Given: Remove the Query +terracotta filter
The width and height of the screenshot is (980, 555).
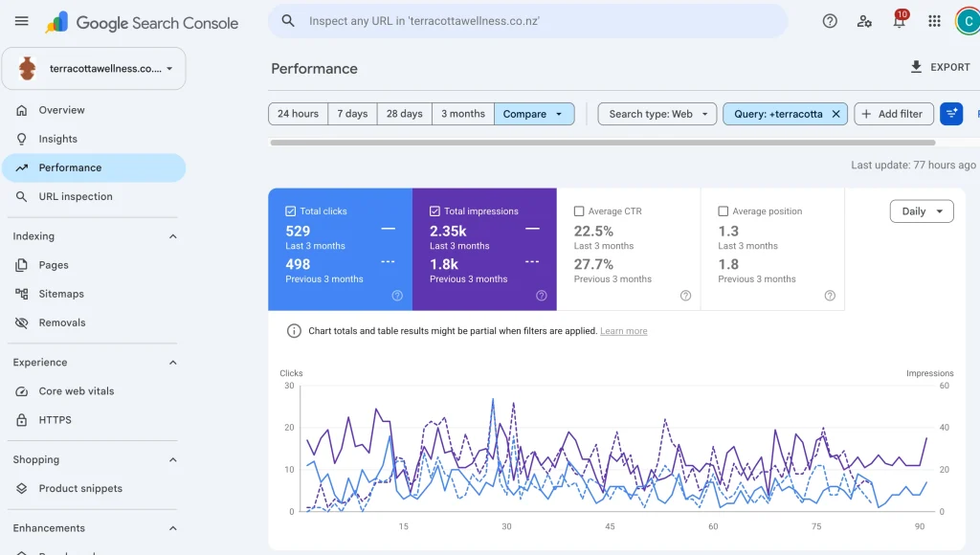Looking at the screenshot, I should point(835,114).
